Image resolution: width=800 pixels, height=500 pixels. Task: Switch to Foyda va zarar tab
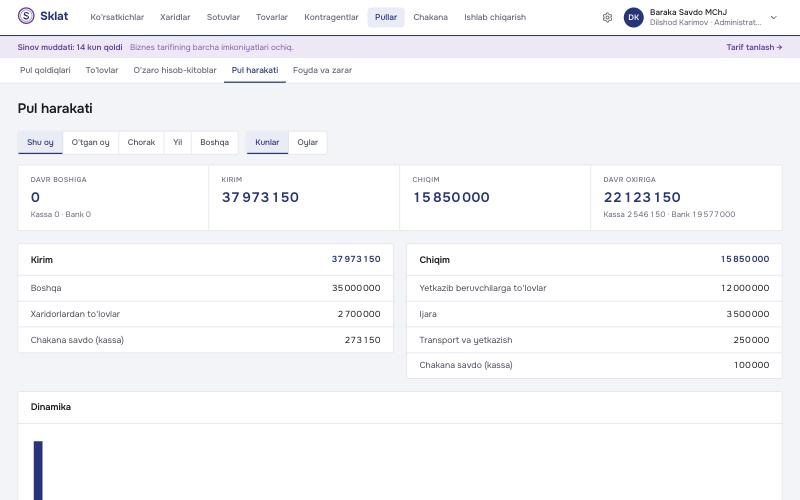tap(322, 70)
